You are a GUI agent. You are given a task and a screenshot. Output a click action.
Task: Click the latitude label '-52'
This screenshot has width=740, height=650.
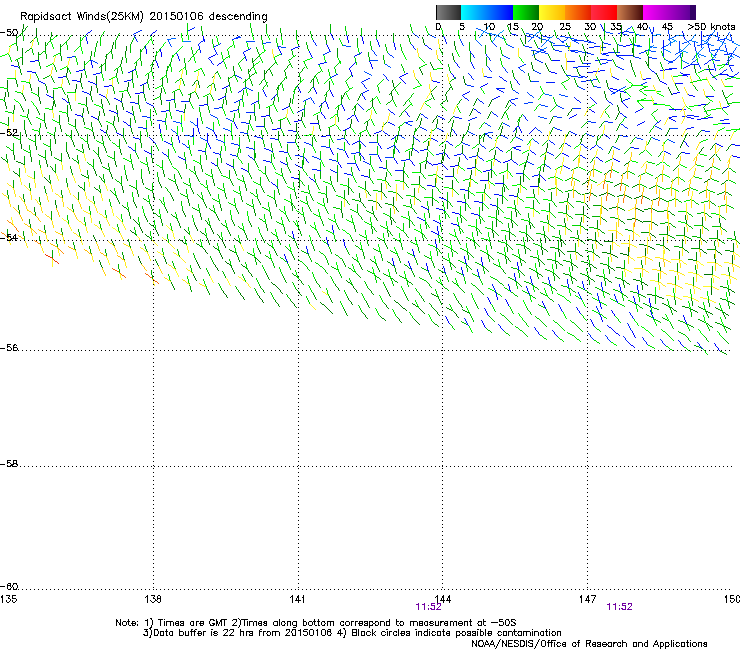(9, 133)
